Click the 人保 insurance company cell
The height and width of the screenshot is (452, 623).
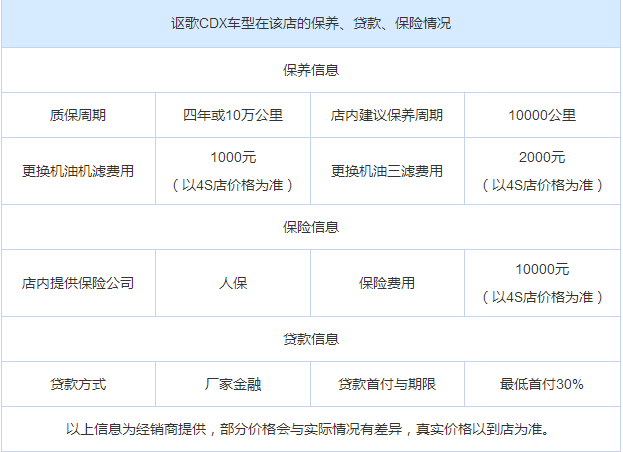[x=233, y=283]
